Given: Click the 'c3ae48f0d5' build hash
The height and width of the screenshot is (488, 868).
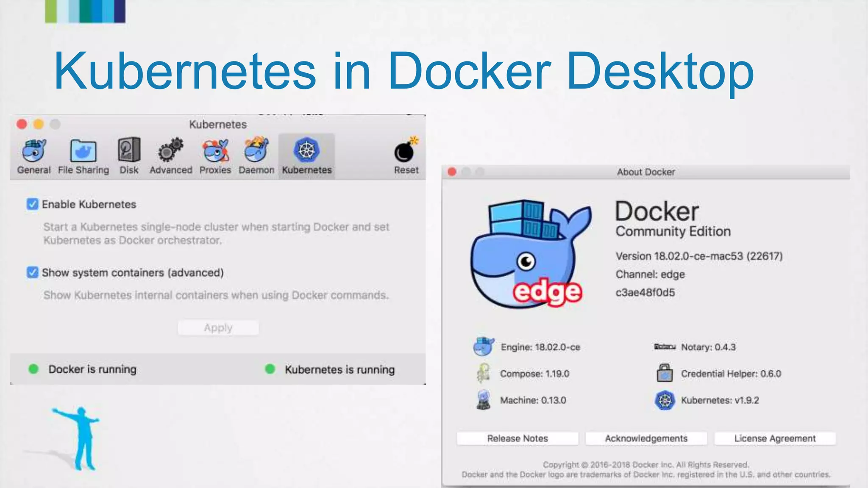Looking at the screenshot, I should [645, 292].
